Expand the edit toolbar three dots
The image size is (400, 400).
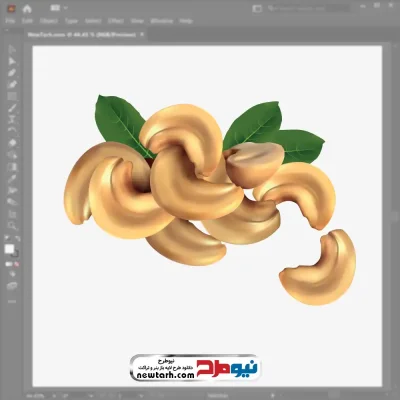pos(12,301)
